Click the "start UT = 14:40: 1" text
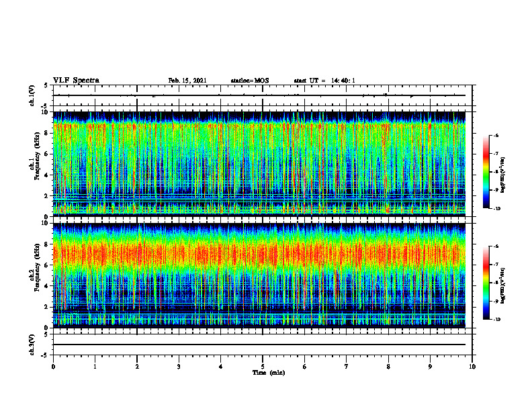The image size is (532, 411). coord(324,81)
